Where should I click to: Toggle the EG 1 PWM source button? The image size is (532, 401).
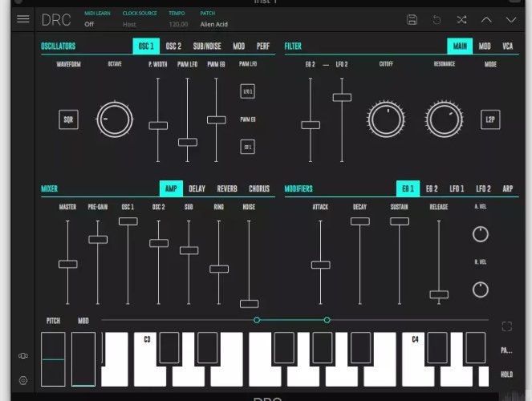[x=248, y=147]
